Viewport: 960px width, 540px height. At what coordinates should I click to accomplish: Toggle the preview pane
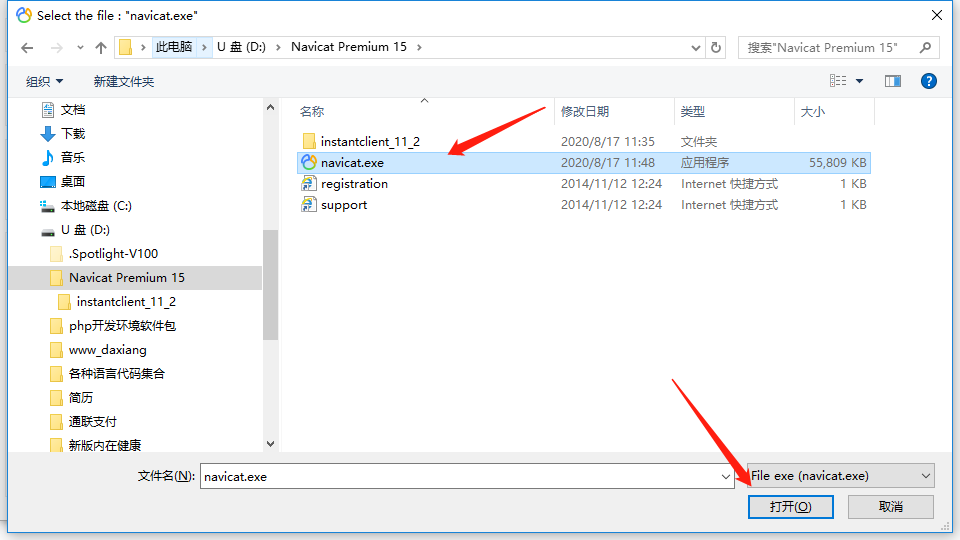[893, 81]
